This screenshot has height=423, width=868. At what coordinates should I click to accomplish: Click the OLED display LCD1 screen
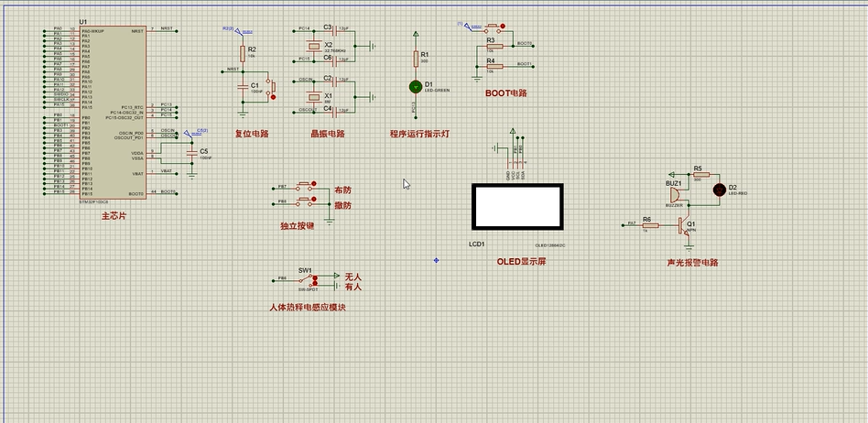pos(516,207)
